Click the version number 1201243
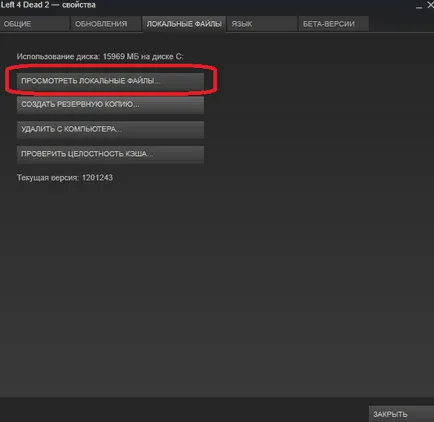 click(x=97, y=178)
